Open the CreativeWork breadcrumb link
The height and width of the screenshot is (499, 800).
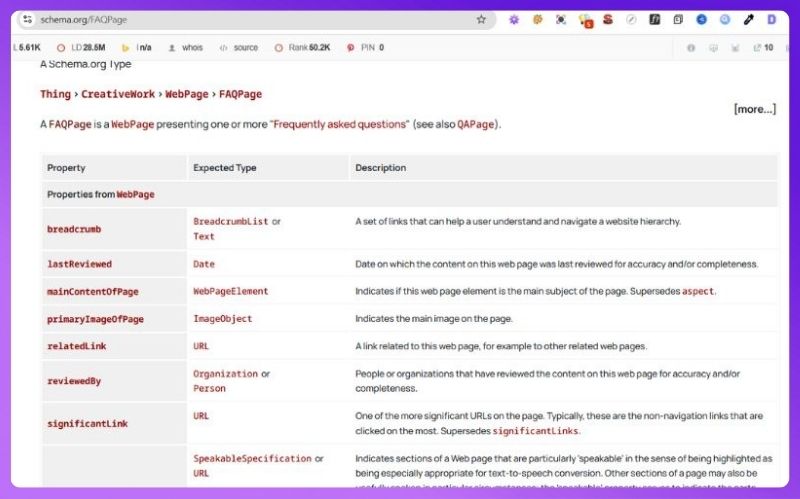[118, 94]
